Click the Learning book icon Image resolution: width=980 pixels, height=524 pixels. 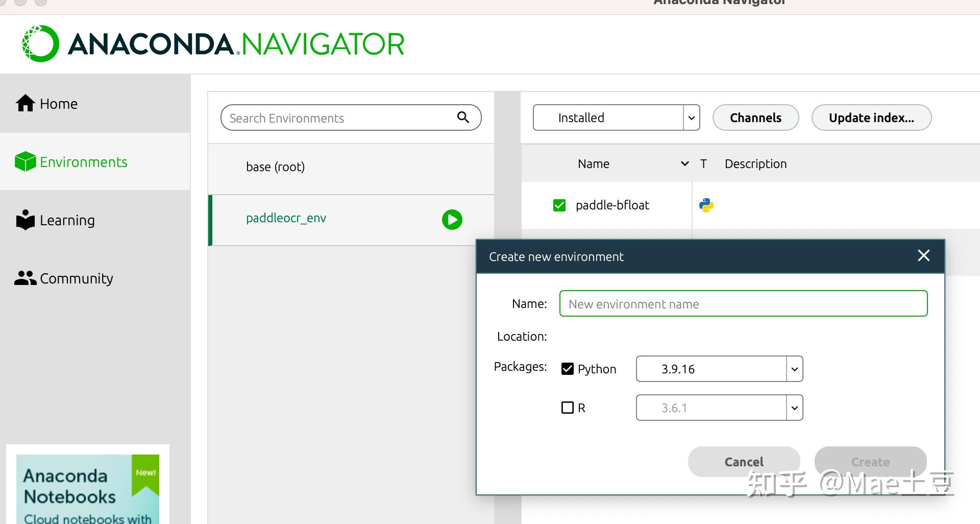[x=25, y=220]
